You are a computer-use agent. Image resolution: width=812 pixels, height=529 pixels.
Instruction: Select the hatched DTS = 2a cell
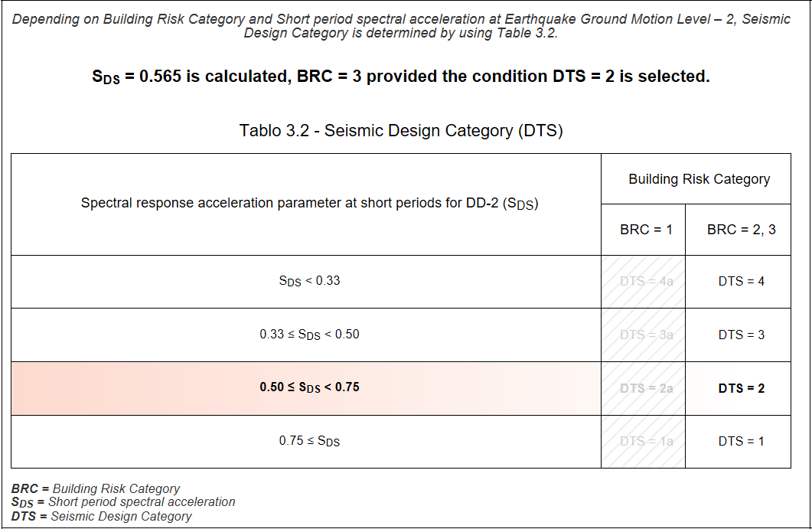pyautogui.click(x=642, y=388)
